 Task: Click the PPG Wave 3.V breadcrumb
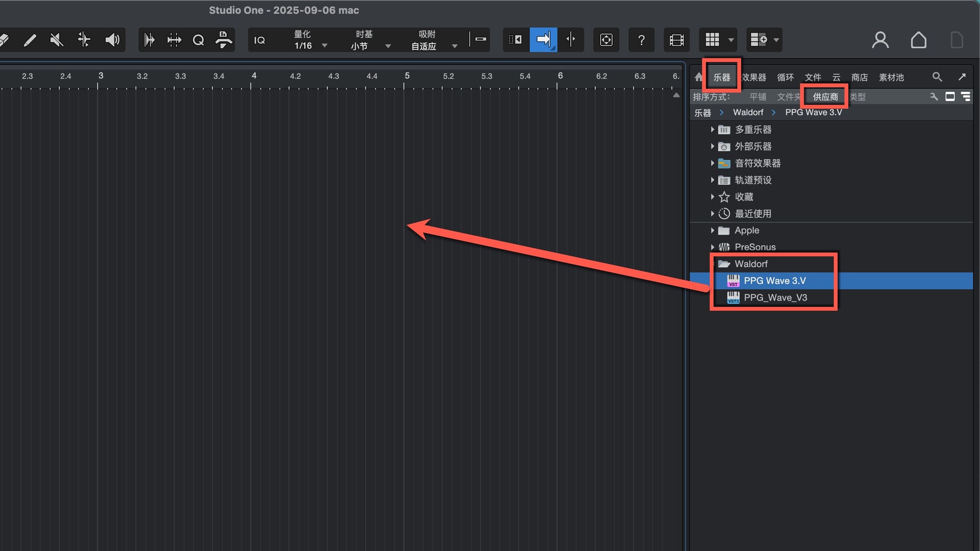pos(814,112)
